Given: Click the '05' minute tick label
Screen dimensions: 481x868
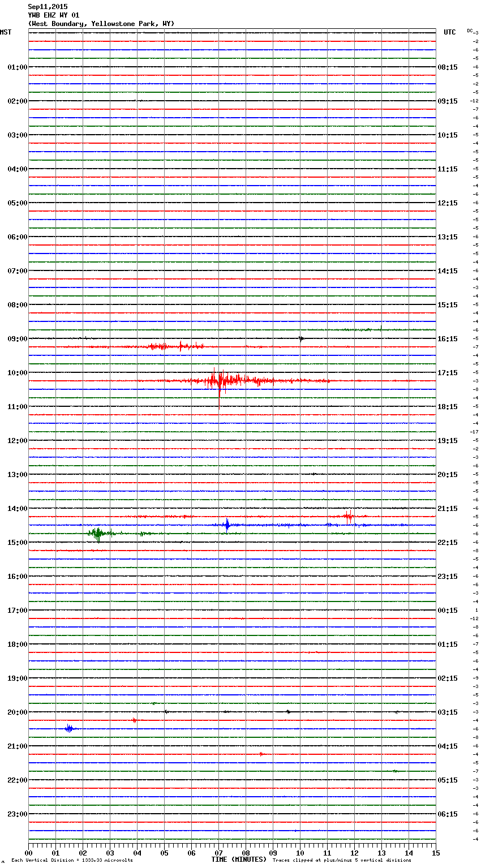Looking at the screenshot, I should [164, 853].
